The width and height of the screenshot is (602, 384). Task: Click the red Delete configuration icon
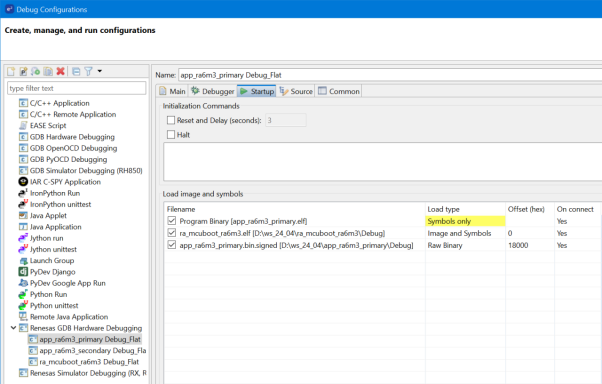coord(60,71)
